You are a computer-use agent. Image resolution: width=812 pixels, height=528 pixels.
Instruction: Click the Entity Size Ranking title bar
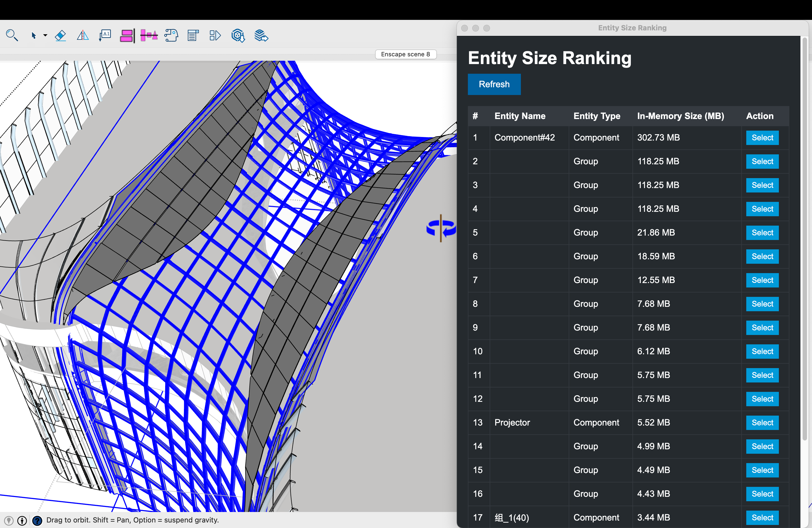click(x=632, y=28)
